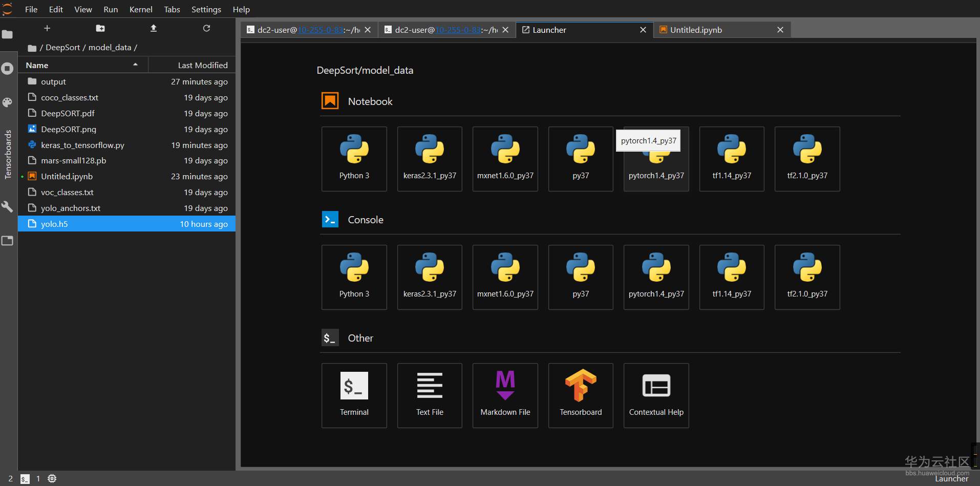Start a pytorch1.4_py37 console

coord(656,277)
